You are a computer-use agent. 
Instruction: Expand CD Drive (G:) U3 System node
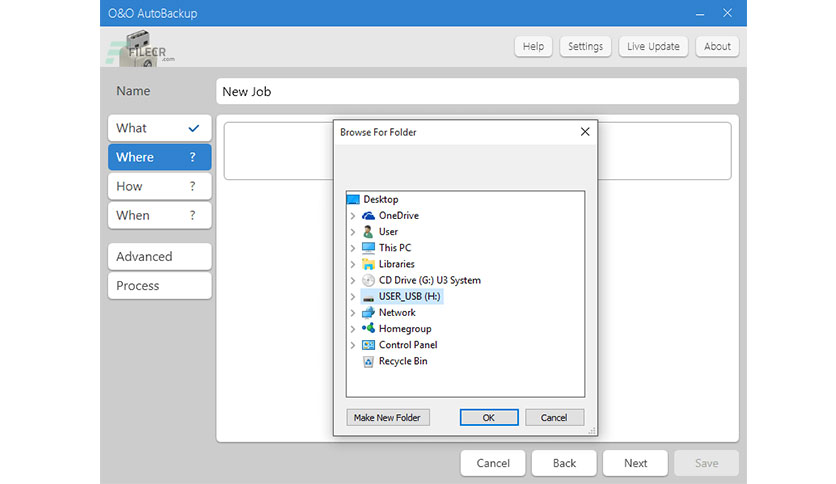[x=352, y=280]
